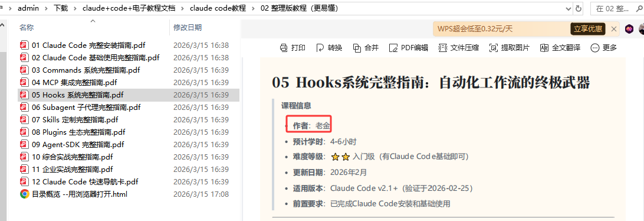Click the Convert (转换) icon
This screenshot has height=221, width=644.
tap(320, 48)
